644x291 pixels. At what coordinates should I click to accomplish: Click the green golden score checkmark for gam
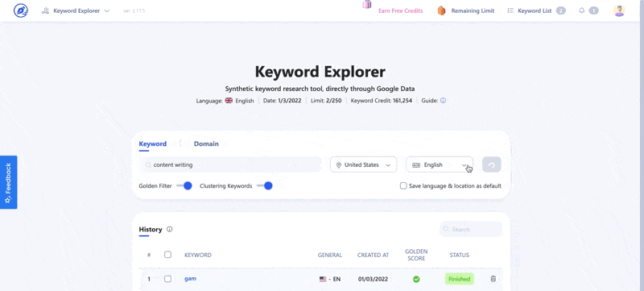416,279
